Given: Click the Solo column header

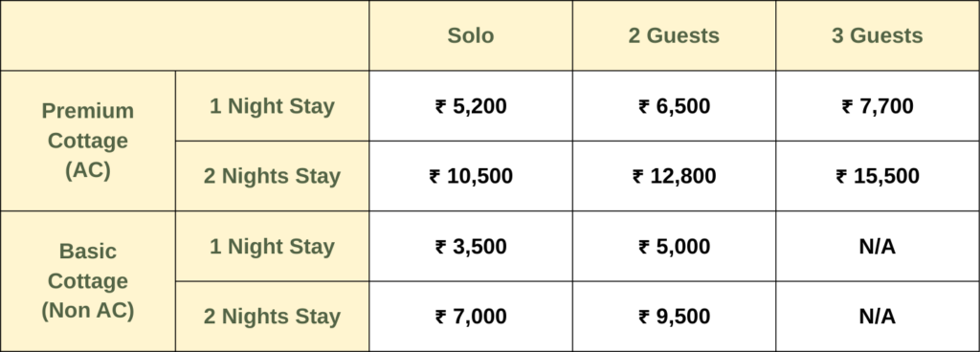Looking at the screenshot, I should point(471,35).
